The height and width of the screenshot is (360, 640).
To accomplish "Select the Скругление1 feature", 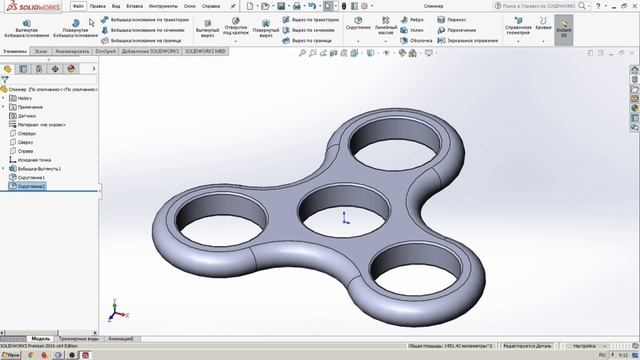I will [x=27, y=178].
